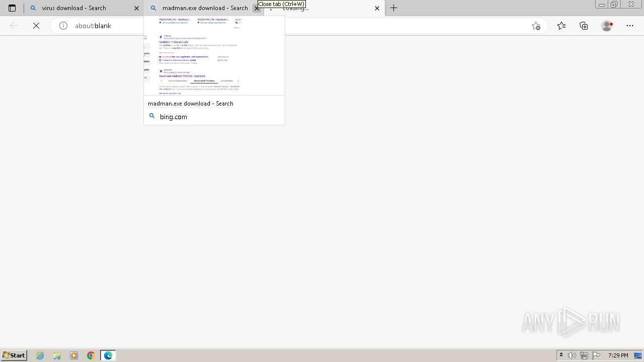Open the Favorites list icon
Viewport: 644px width, 362px height.
561,26
